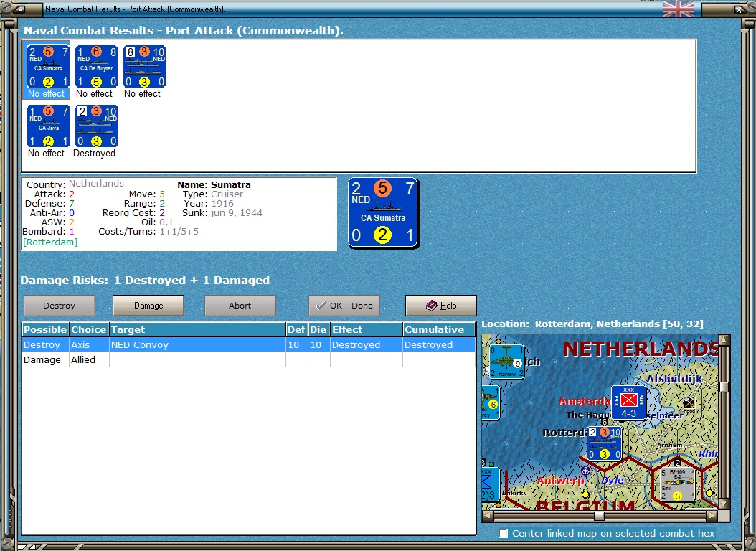Screen dimensions: 756x551
Task: Click the Abort button
Action: (x=240, y=306)
